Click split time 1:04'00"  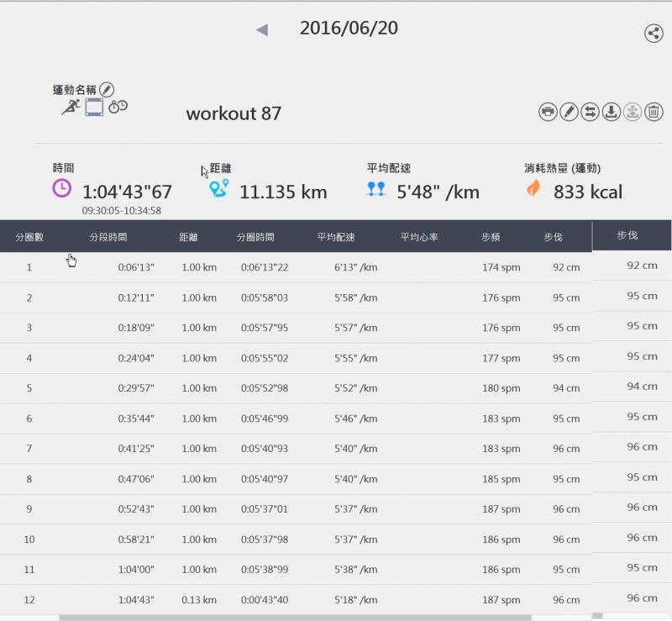(136, 570)
